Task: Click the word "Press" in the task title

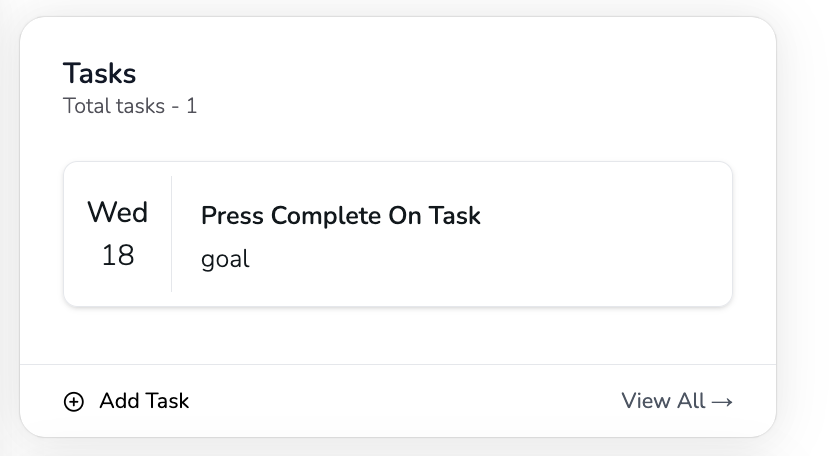Action: point(233,215)
